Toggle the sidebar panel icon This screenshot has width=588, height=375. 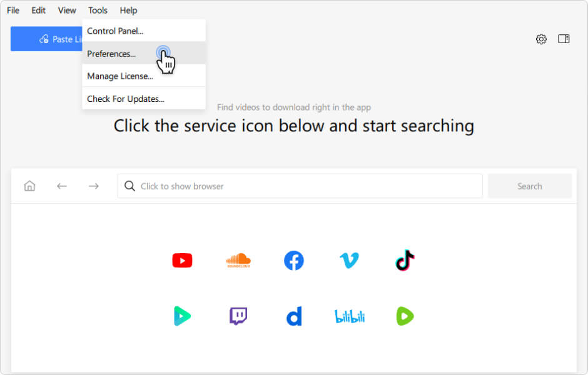tap(564, 39)
